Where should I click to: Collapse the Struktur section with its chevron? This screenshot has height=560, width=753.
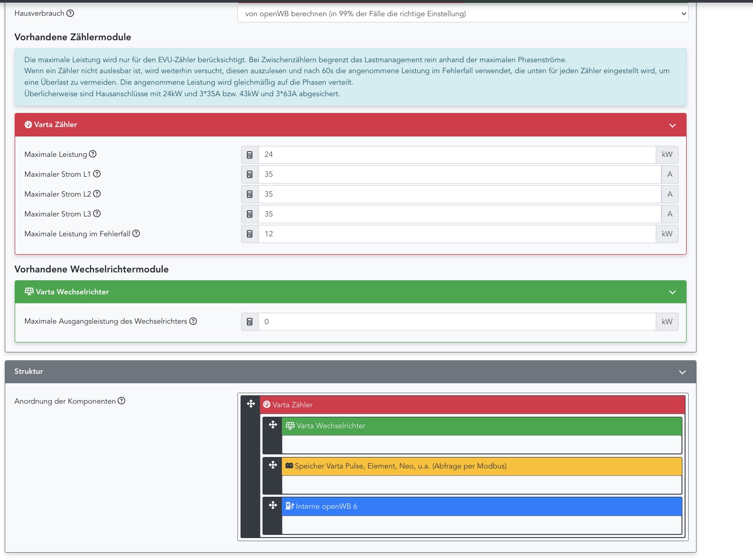click(682, 372)
